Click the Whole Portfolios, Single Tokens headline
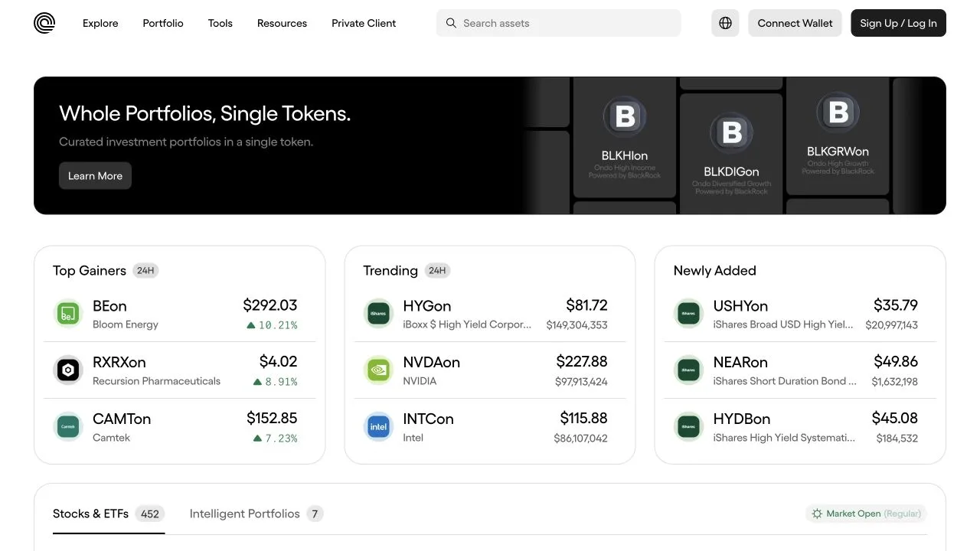Viewport: 980px width, 551px height. click(204, 114)
